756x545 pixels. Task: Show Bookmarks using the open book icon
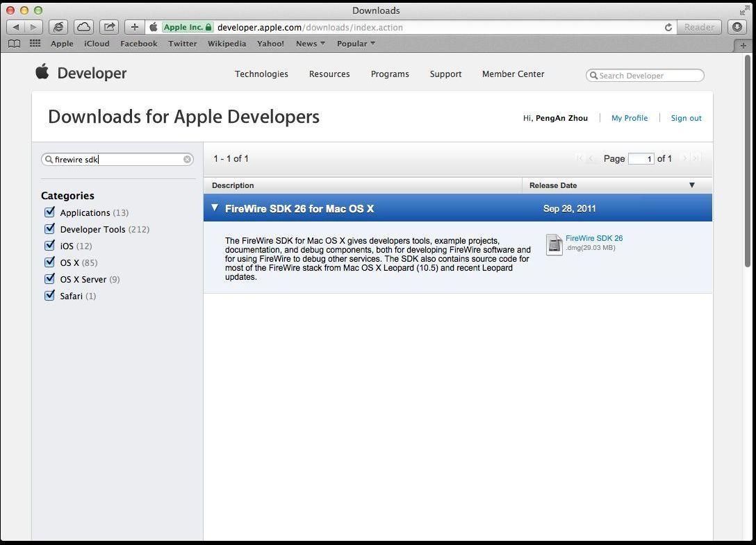tap(14, 43)
